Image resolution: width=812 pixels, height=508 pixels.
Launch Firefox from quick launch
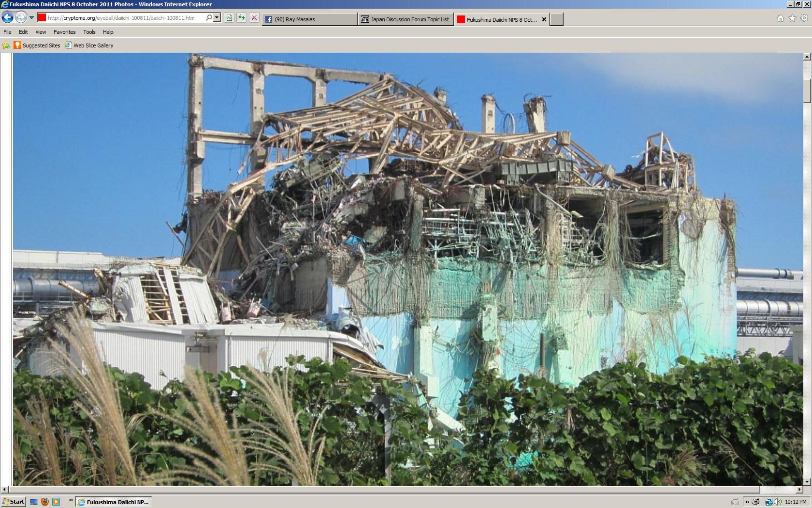tap(45, 502)
